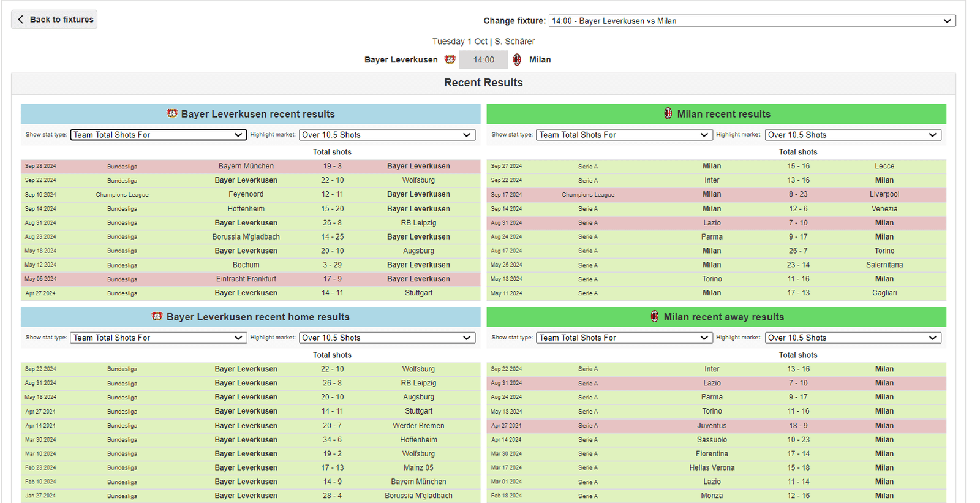Select the '19 - 3' score against Bayern München
Screen dimensions: 980x503
click(x=333, y=166)
